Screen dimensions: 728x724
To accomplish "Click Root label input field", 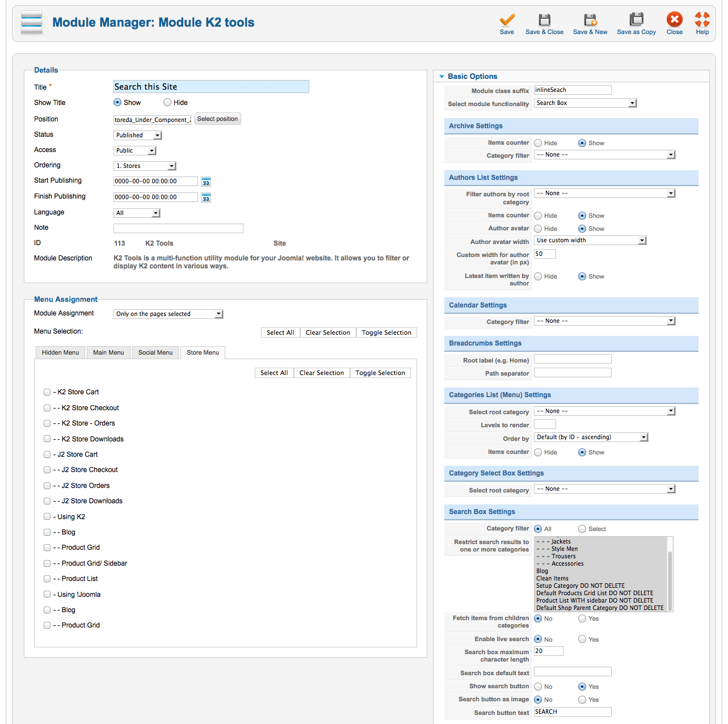I will [x=573, y=359].
